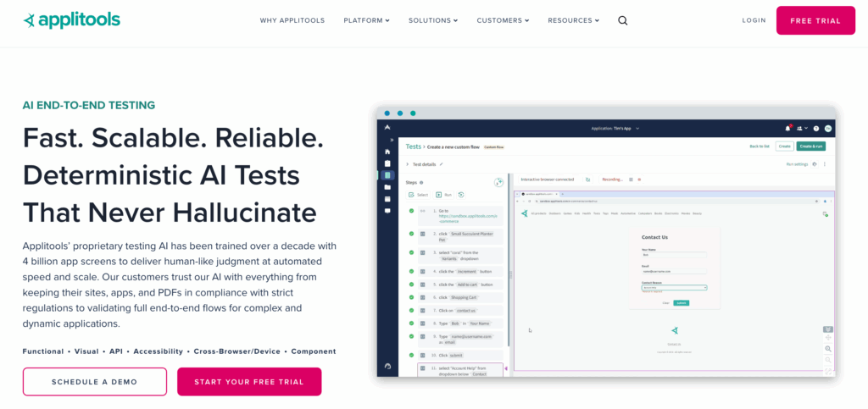This screenshot has width=868, height=409.
Task: Click the Run button under Steps
Action: click(444, 195)
